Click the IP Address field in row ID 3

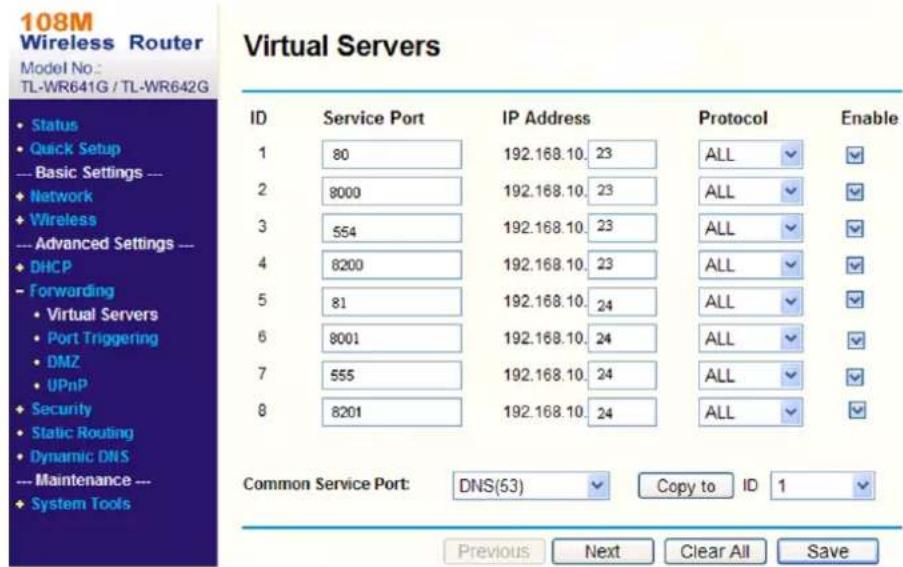point(622,228)
